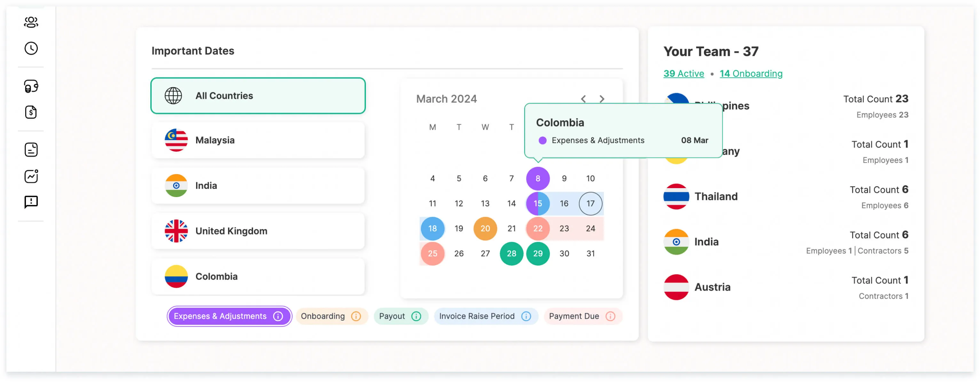Open the 14 Onboarding link
980x382 pixels.
coord(751,74)
